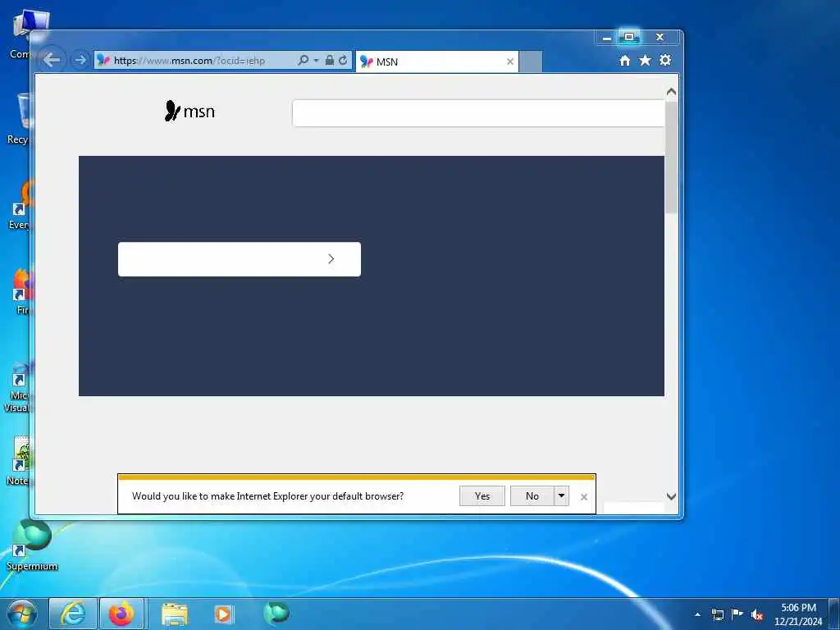Image resolution: width=840 pixels, height=630 pixels.
Task: Open a new tab next to MSN
Action: point(531,62)
